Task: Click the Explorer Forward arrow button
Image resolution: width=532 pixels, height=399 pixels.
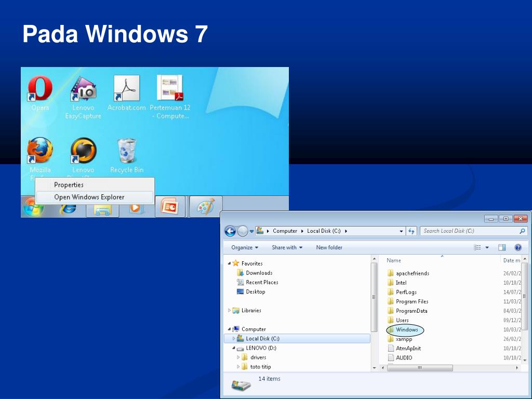Action: (x=242, y=231)
